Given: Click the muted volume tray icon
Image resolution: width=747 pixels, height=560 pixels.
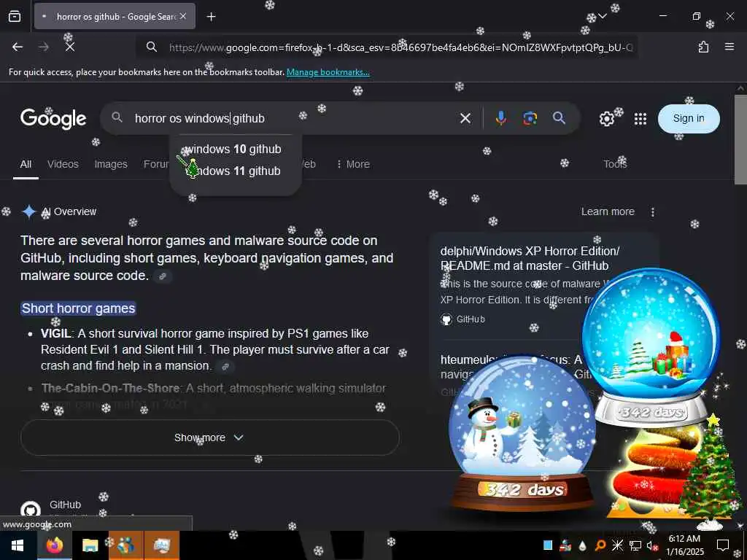Looking at the screenshot, I should [652, 545].
